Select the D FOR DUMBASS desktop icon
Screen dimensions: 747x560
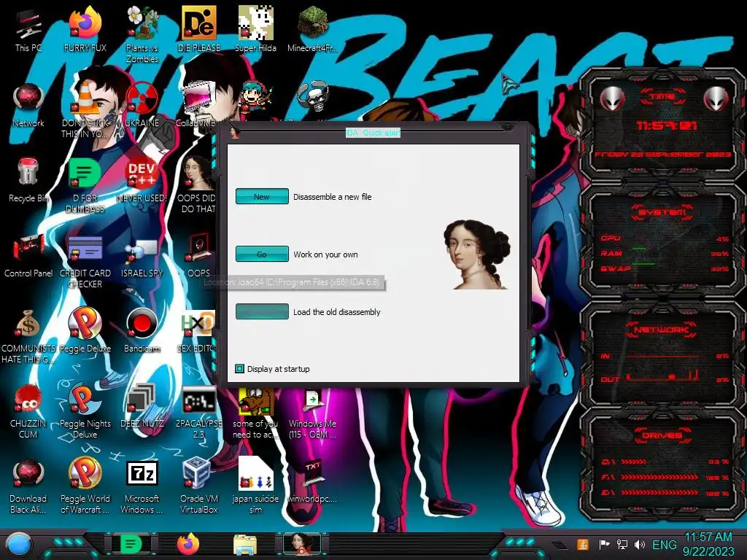85,186
